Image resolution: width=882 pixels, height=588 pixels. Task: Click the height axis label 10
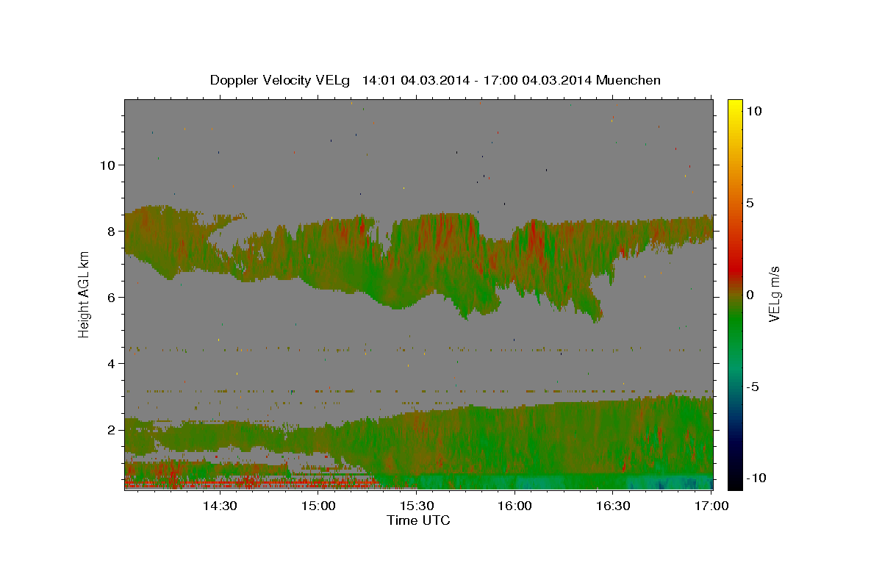coord(107,165)
